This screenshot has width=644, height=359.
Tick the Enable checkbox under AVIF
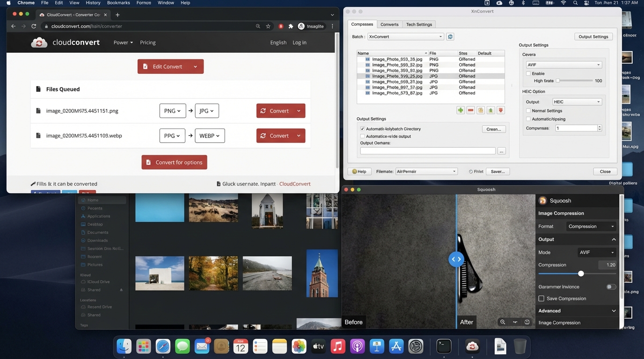point(528,73)
